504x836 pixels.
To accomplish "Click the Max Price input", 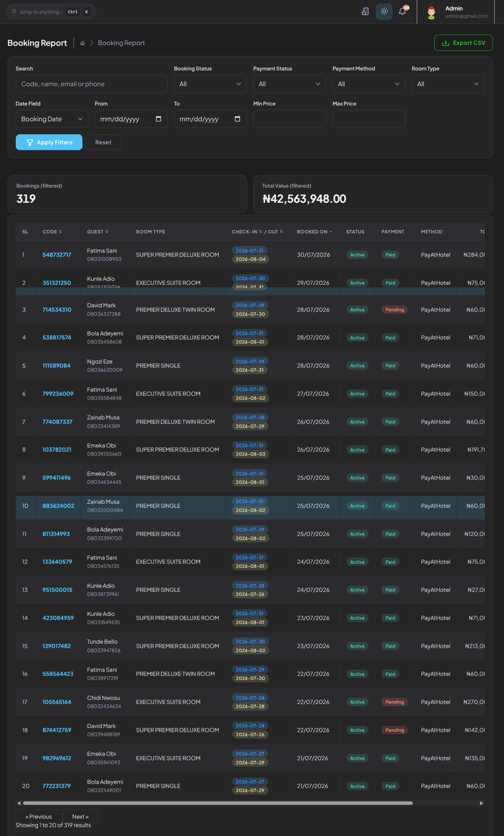I will 369,119.
